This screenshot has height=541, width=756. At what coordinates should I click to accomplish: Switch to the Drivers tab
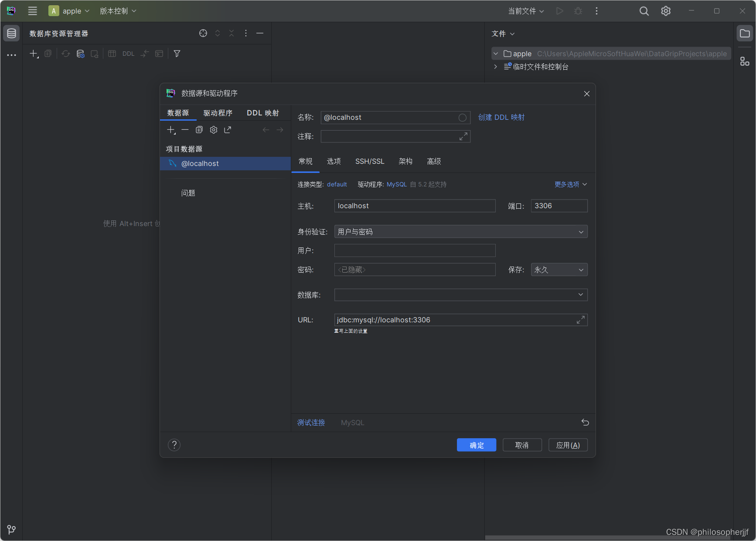218,113
